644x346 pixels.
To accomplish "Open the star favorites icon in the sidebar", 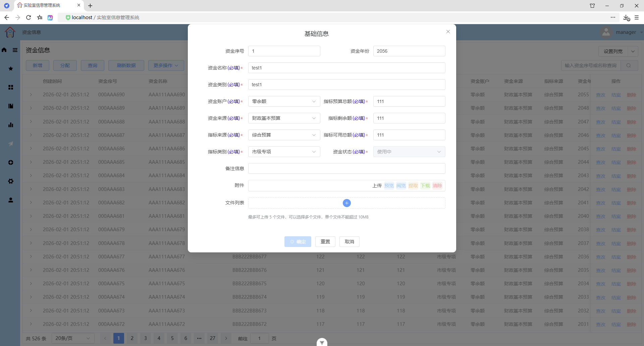I will coord(11,68).
